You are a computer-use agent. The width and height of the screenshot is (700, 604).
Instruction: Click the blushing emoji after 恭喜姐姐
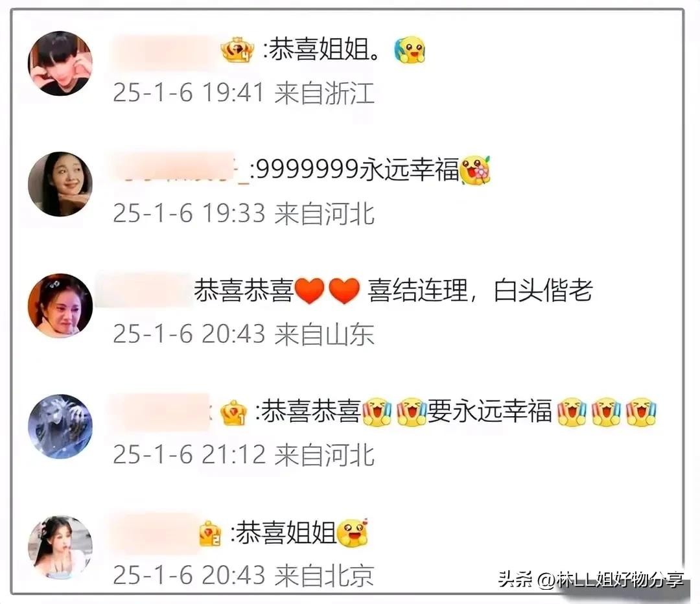coord(353,533)
